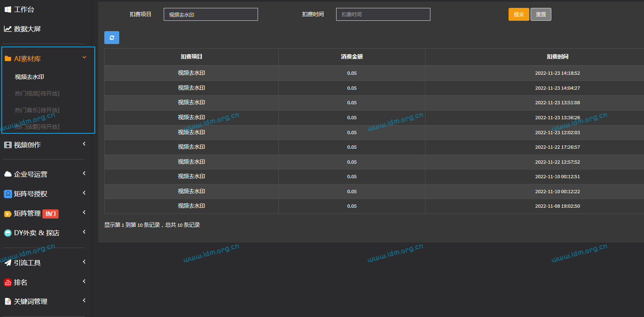Click the cloud icon beside 企业号运营
Image resolution: width=644 pixels, height=317 pixels.
coord(8,174)
